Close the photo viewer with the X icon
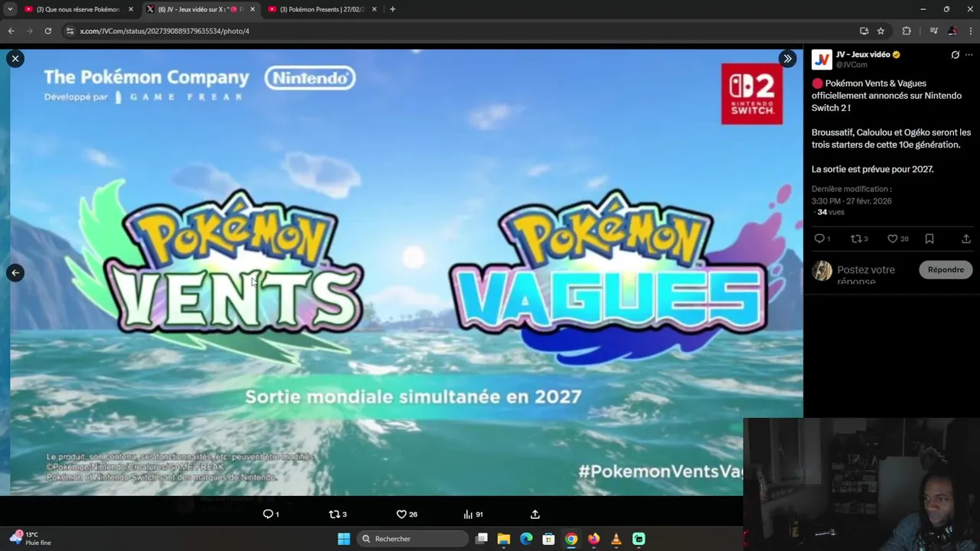 [15, 58]
